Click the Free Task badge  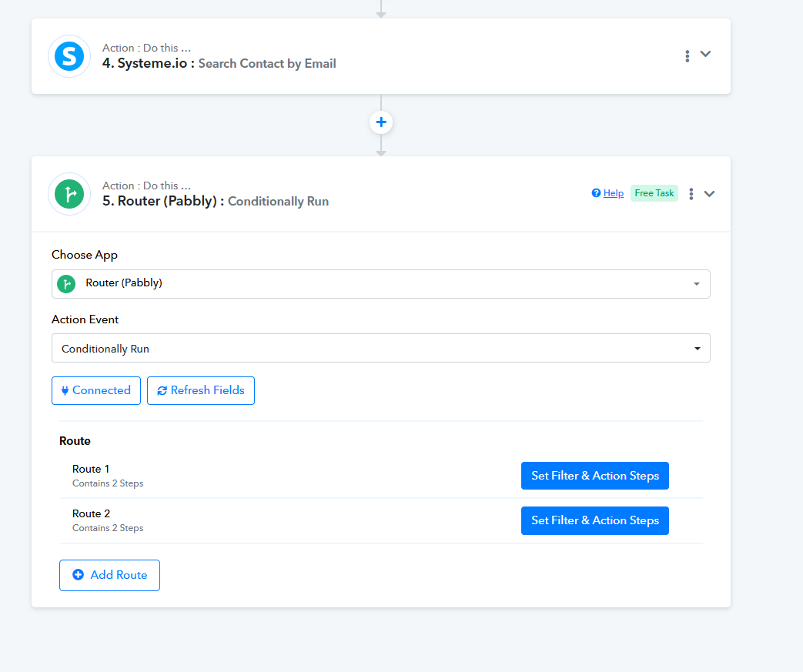[654, 193]
